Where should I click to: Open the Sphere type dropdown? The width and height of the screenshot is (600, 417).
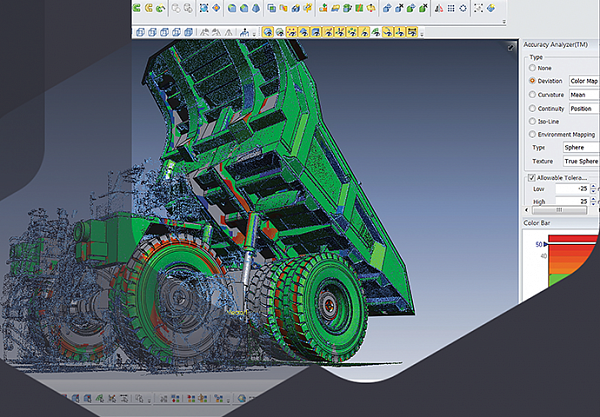click(x=580, y=146)
